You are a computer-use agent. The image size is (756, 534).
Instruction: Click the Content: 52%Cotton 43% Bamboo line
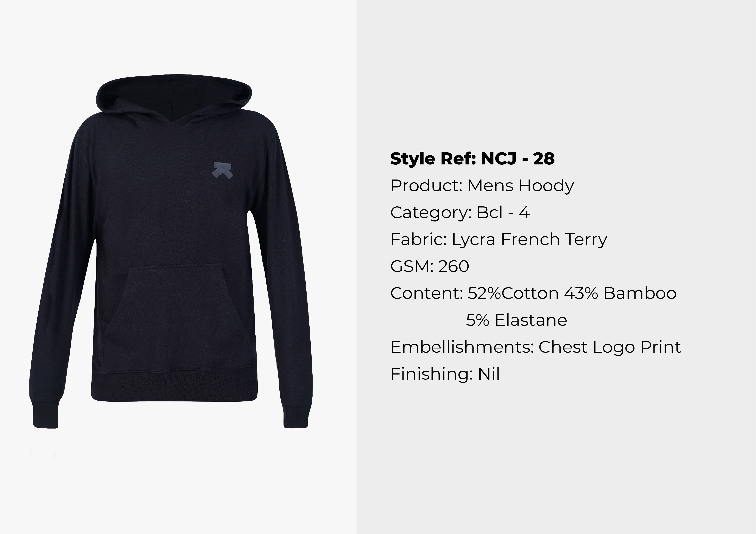pos(533,293)
